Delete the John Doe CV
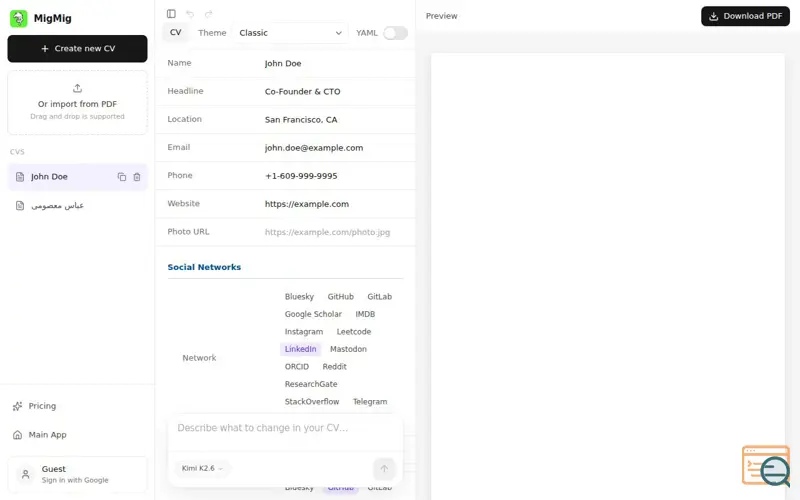Screen dimensions: 800x500 pyautogui.click(x=137, y=177)
